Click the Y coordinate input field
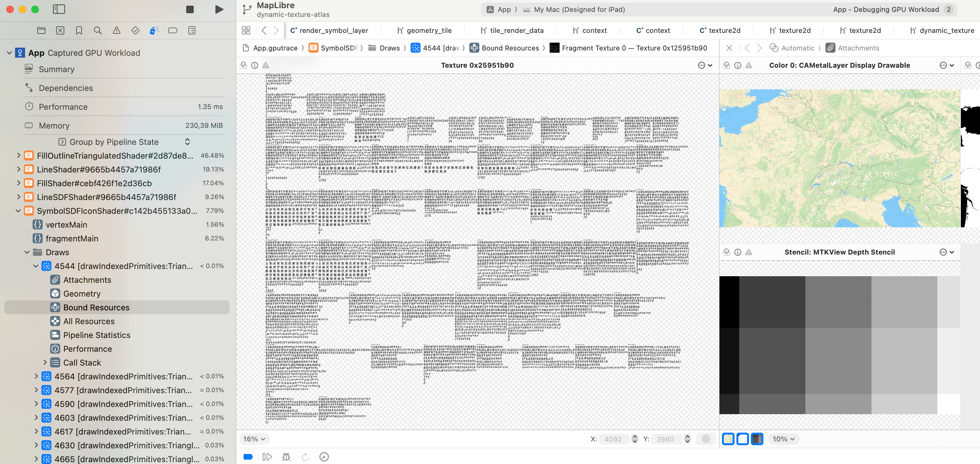This screenshot has width=980, height=464. [667, 439]
